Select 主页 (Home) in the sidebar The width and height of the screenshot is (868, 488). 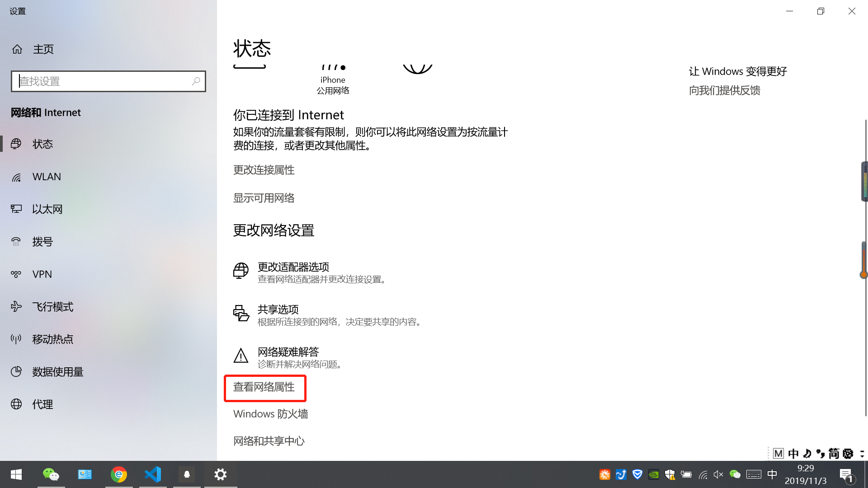point(43,49)
